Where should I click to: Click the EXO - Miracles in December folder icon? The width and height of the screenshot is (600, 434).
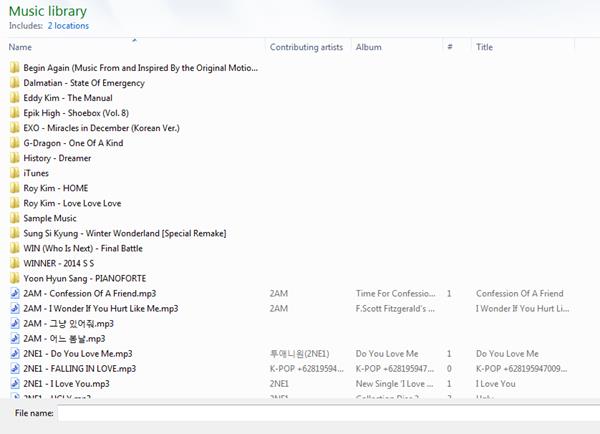coord(15,128)
